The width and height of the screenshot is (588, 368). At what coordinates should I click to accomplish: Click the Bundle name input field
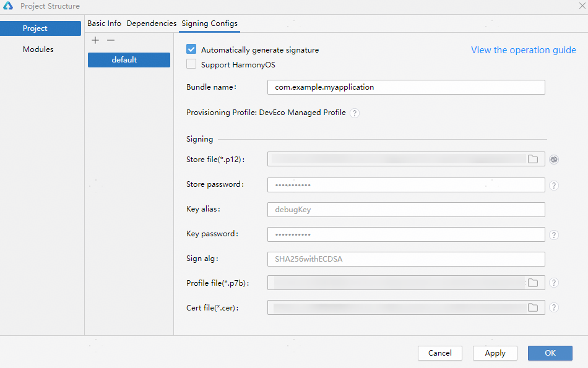coord(406,87)
